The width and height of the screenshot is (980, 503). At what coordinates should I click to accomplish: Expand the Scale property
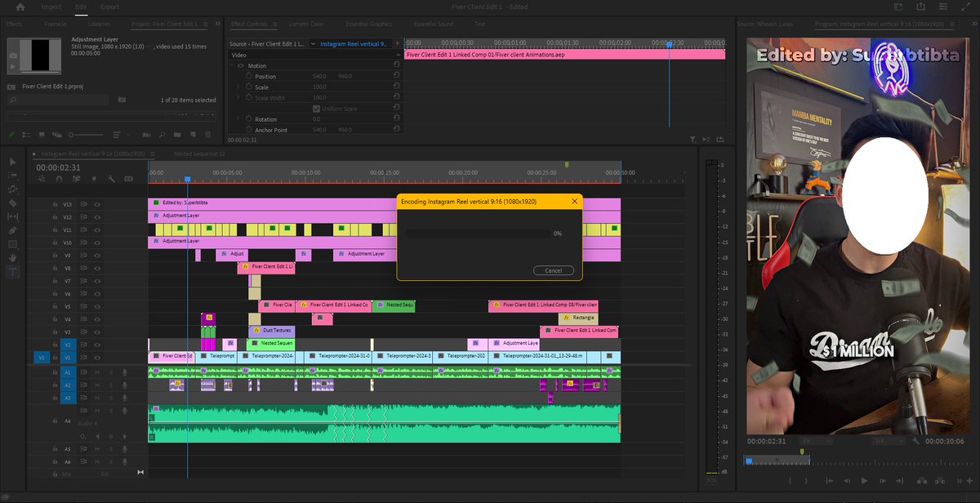pos(238,87)
